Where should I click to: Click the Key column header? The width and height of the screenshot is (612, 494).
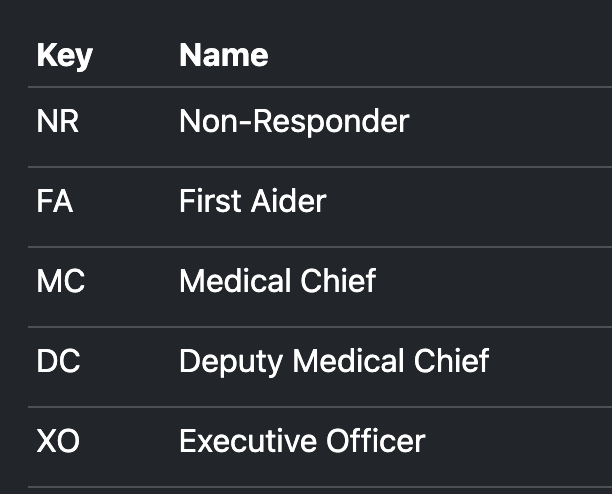point(64,54)
